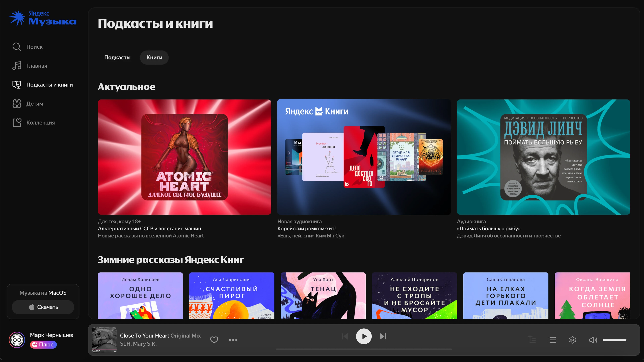Switch to the Подкасты tab

coord(117,57)
